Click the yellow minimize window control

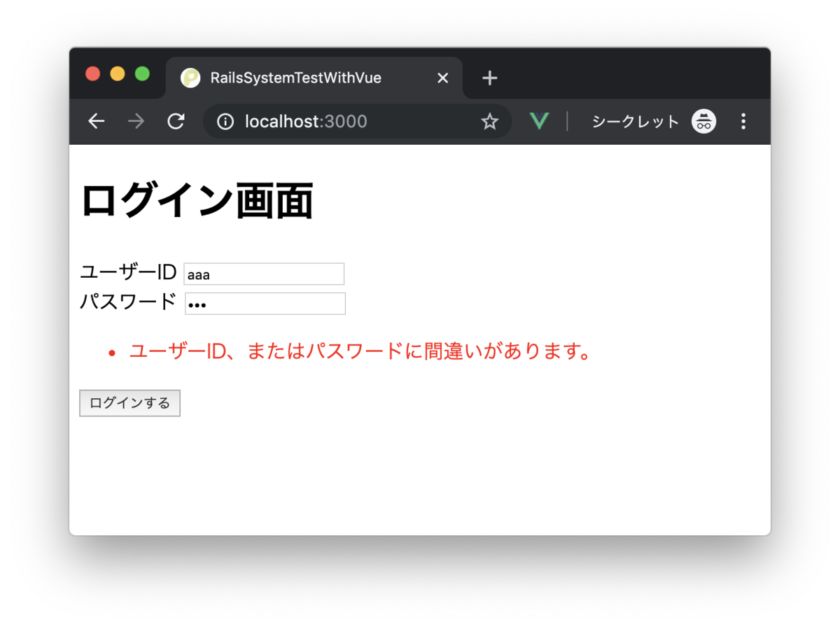pos(118,73)
